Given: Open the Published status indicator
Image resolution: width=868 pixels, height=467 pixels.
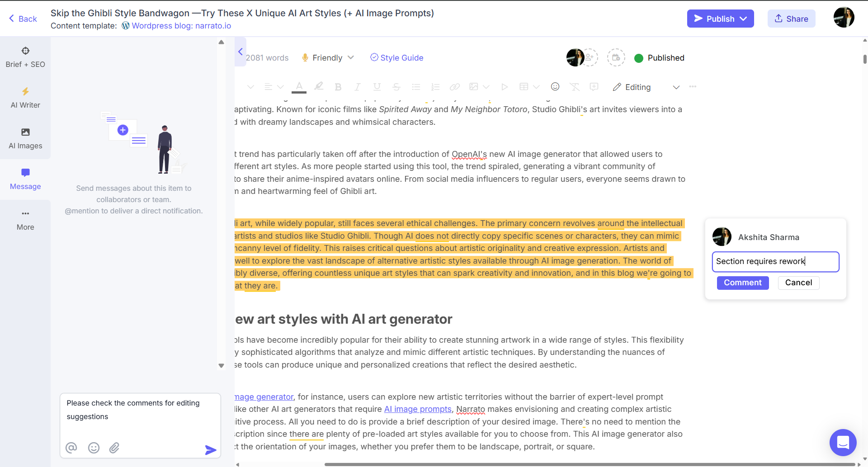Looking at the screenshot, I should pyautogui.click(x=660, y=58).
